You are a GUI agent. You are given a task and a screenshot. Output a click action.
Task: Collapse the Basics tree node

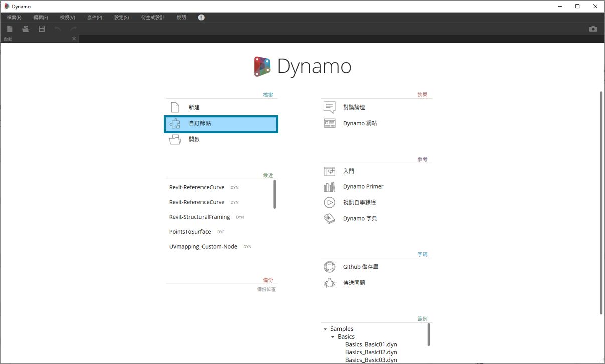pos(333,337)
